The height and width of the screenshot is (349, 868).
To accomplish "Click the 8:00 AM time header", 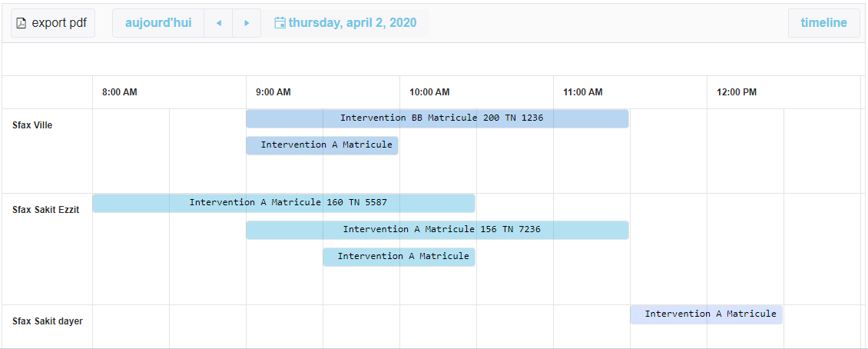I will click(120, 92).
